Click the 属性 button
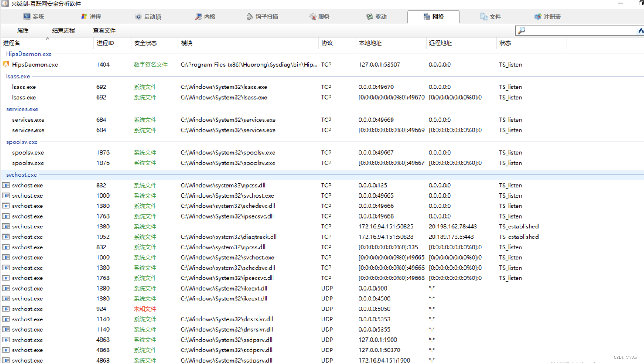 pos(23,30)
